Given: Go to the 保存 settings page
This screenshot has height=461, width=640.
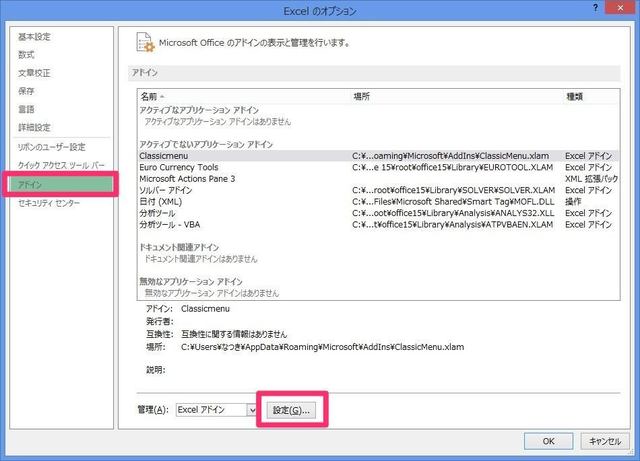Looking at the screenshot, I should tap(26, 91).
